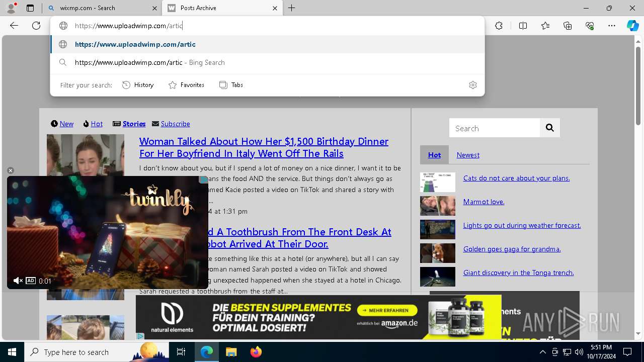Select the uploadwimp.com/artic URL suggestion
This screenshot has width=644, height=362.
pos(267,44)
